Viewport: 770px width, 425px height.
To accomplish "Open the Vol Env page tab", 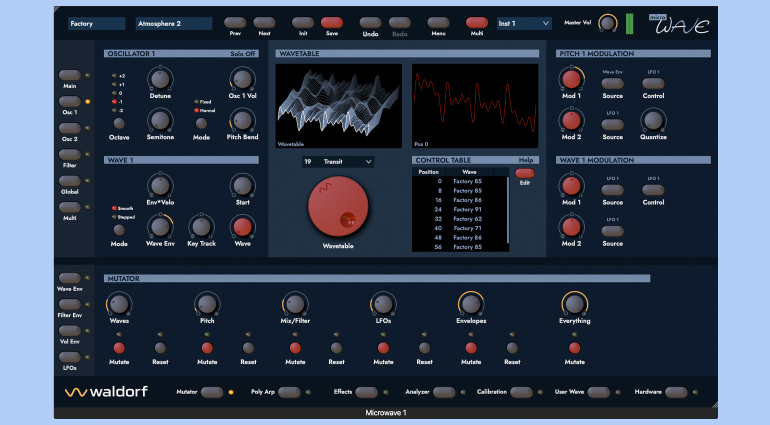I will (70, 331).
